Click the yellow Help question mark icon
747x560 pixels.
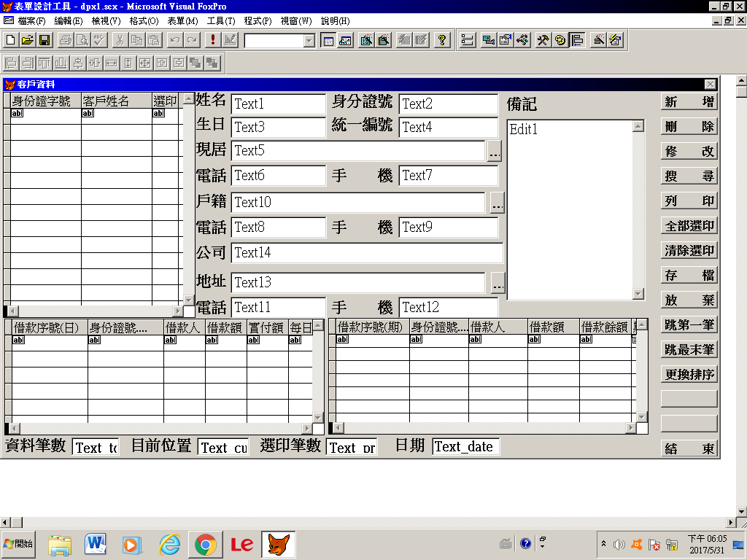tap(442, 41)
